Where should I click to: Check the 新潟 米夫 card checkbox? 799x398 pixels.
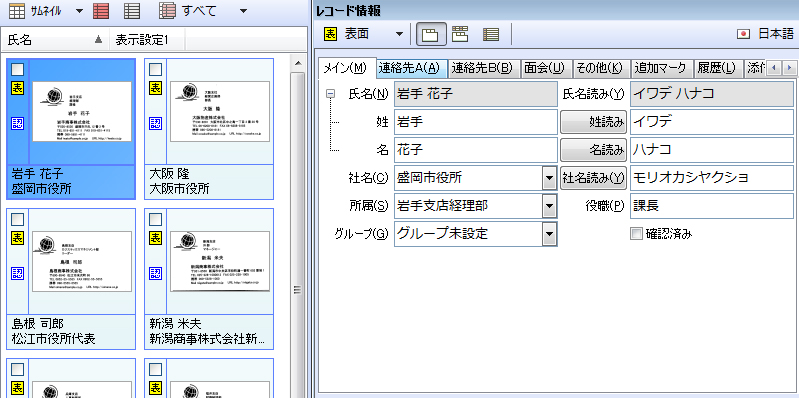pyautogui.click(x=155, y=219)
